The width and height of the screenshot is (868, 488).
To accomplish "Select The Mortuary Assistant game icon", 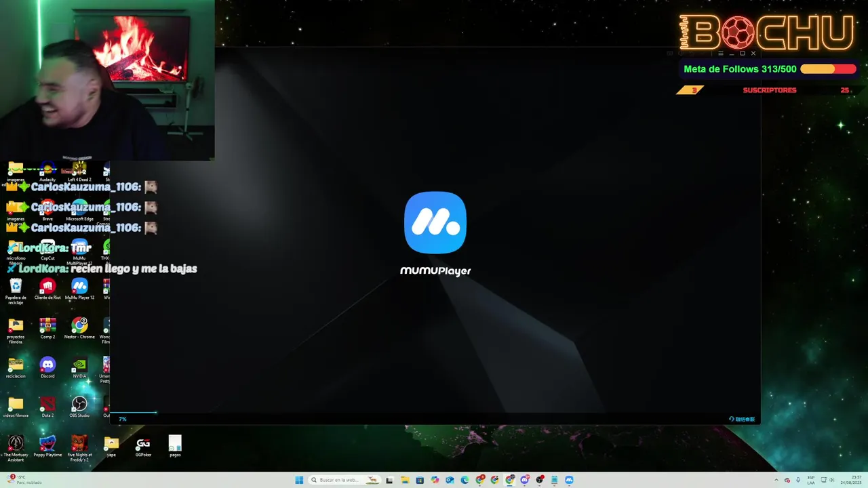I will click(x=16, y=449).
